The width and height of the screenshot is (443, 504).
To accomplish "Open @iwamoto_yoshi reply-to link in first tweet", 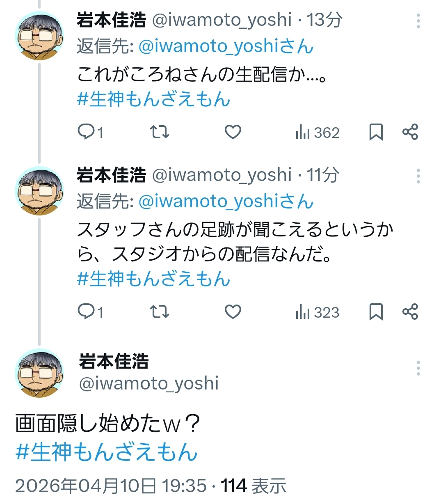I will point(226,46).
